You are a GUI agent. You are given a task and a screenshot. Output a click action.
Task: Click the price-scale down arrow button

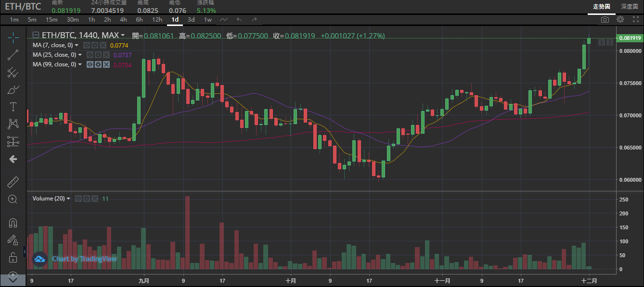pyautogui.click(x=602, y=43)
